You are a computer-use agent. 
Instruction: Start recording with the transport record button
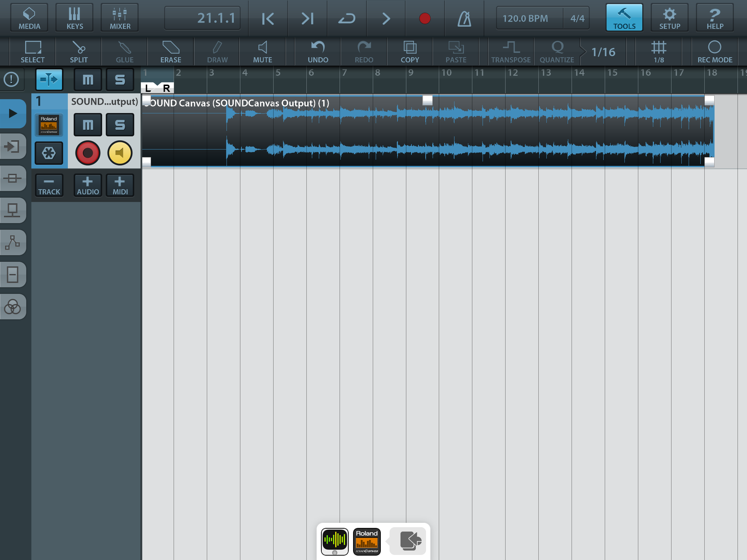(x=425, y=18)
